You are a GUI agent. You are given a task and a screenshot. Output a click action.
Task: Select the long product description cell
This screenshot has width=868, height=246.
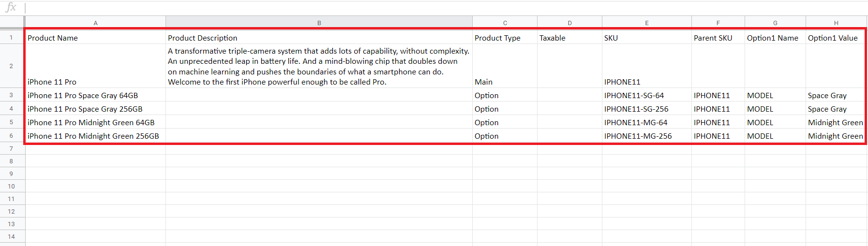tap(319, 66)
